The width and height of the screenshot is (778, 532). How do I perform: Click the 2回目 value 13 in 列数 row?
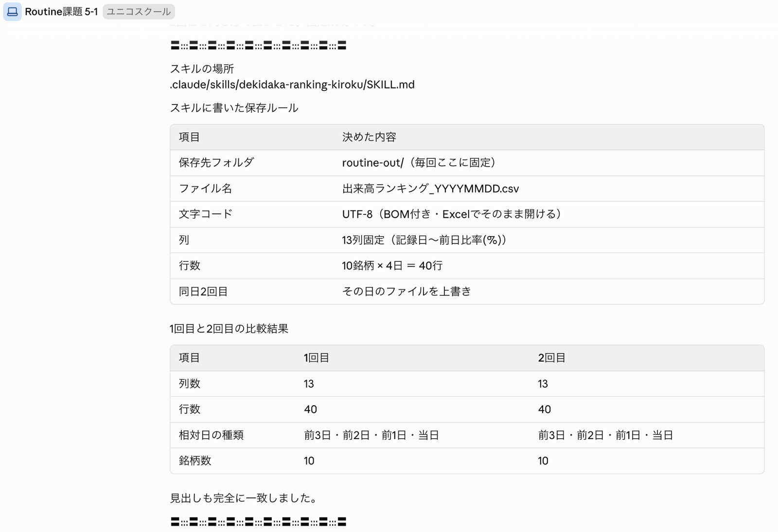coord(543,384)
